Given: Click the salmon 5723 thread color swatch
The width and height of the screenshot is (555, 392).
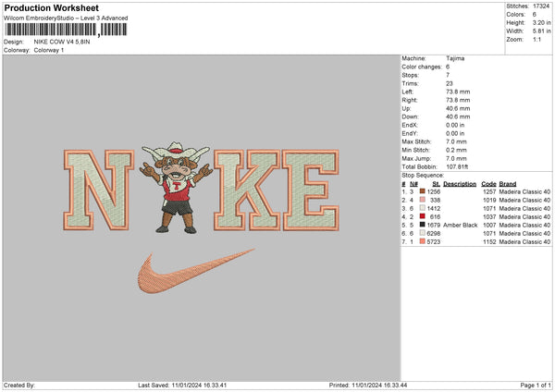Looking at the screenshot, I should (423, 241).
